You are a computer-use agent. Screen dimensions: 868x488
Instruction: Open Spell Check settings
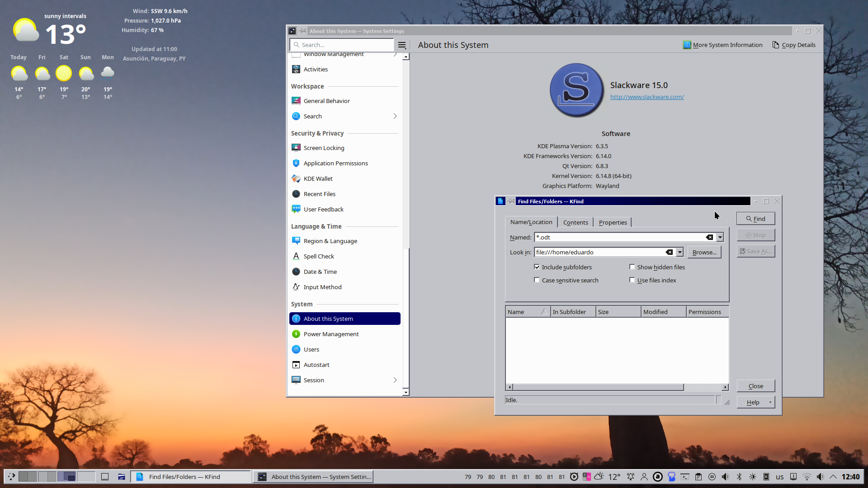(x=344, y=256)
